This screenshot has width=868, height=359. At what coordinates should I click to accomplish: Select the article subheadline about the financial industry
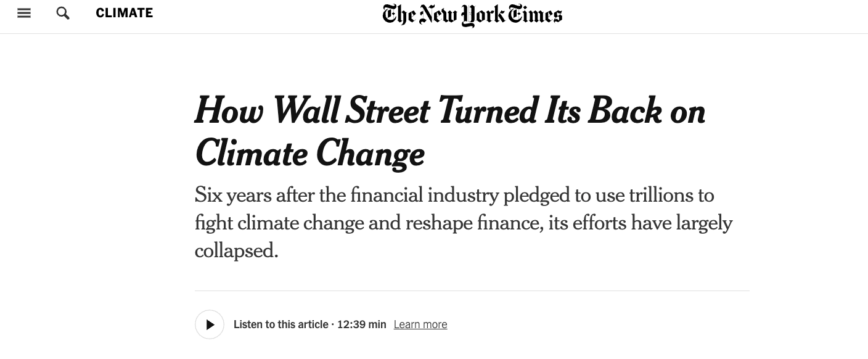(464, 222)
